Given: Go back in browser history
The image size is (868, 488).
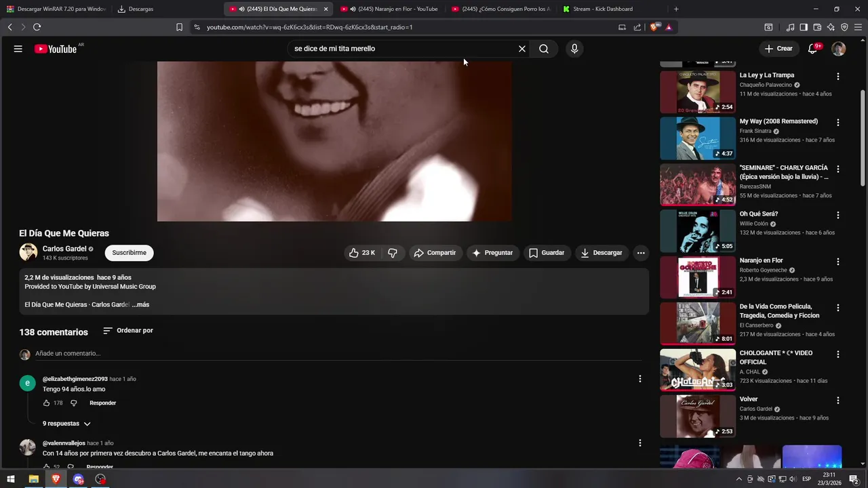Looking at the screenshot, I should click(x=9, y=27).
